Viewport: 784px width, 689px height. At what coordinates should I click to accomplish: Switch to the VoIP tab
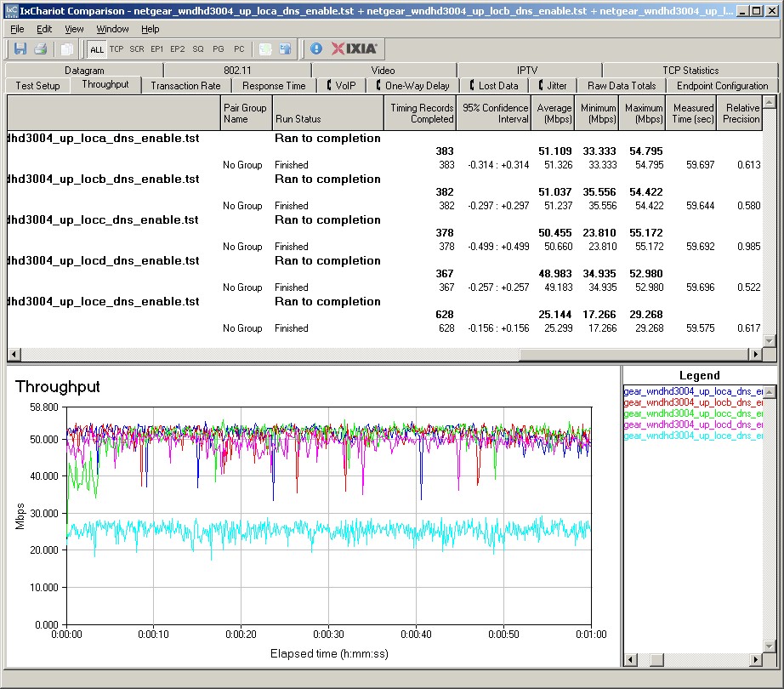click(341, 86)
